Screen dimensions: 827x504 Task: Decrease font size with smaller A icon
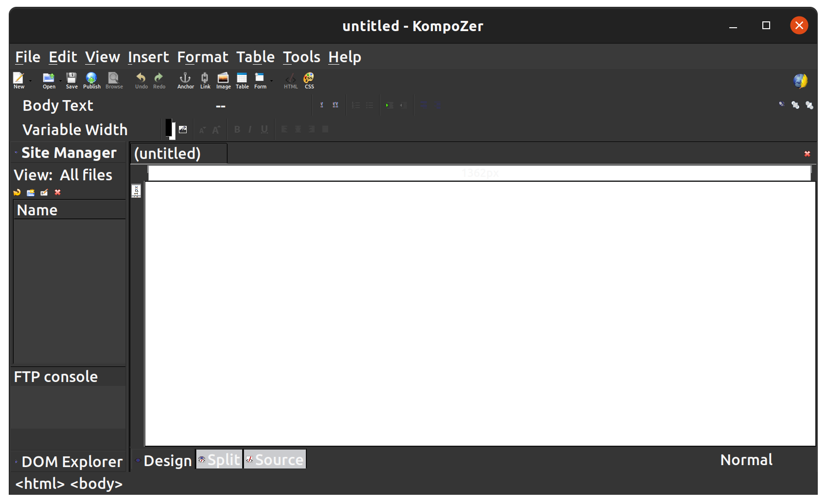coord(202,130)
